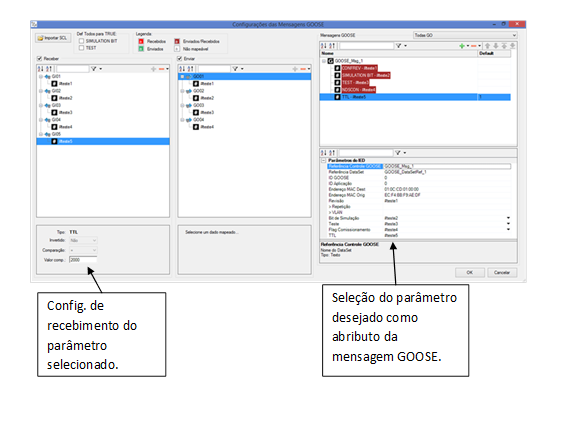Screen dimensions: 571x425
Task: Click grey plus add icon in Enviar toolbar
Action: 295,69
